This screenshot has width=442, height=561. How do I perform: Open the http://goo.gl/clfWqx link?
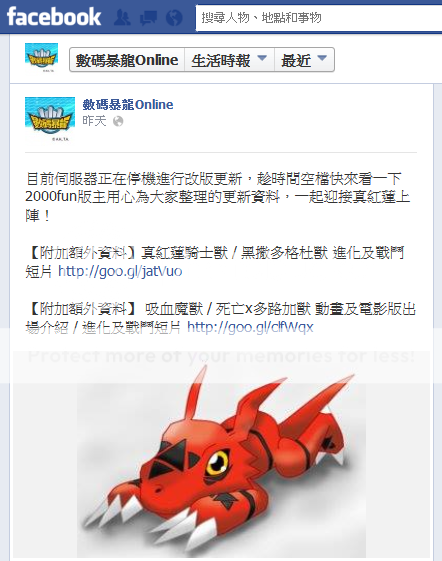250,327
